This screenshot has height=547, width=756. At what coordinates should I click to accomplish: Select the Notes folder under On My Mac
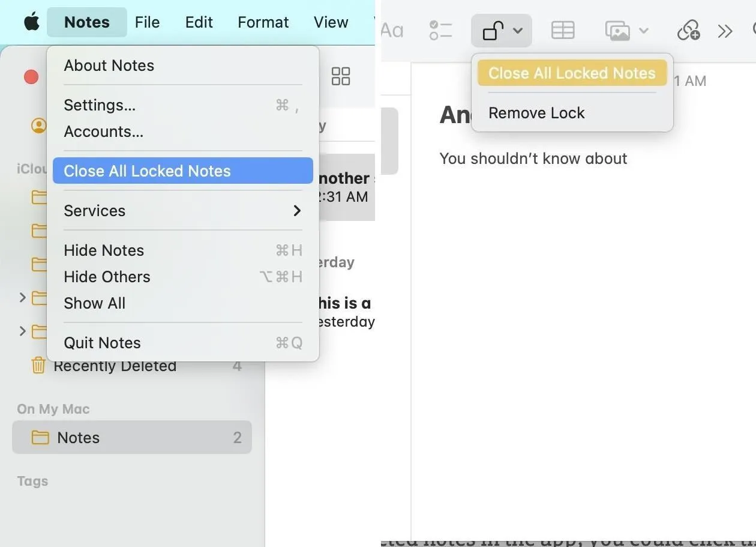[132, 438]
